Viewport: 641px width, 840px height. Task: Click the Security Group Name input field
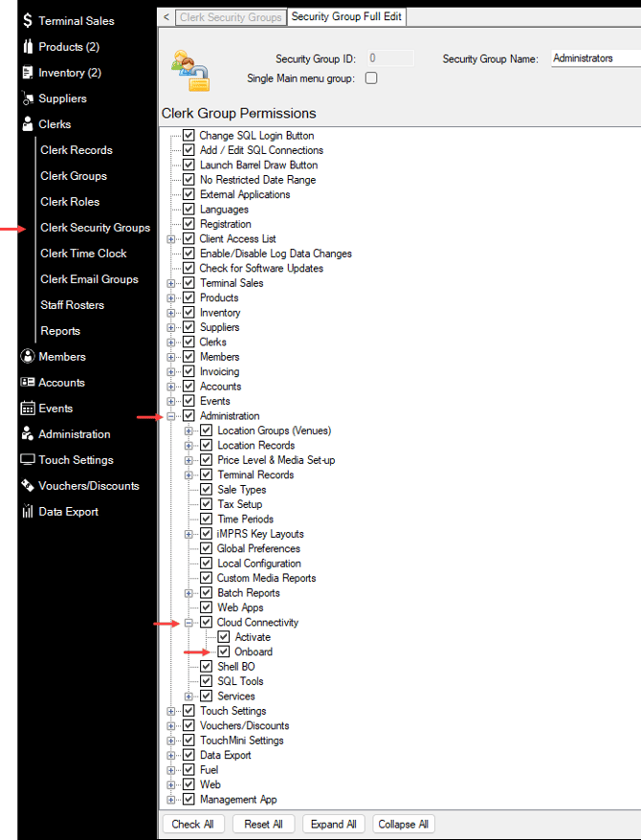tap(595, 57)
